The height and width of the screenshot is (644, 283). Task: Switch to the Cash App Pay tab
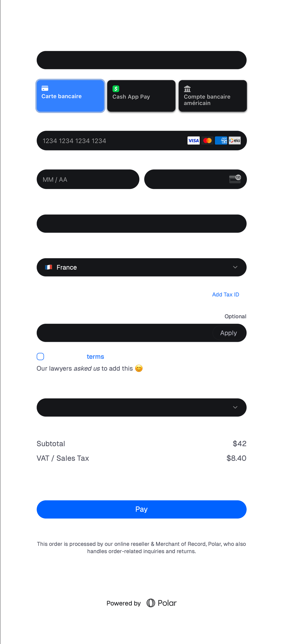tap(141, 96)
